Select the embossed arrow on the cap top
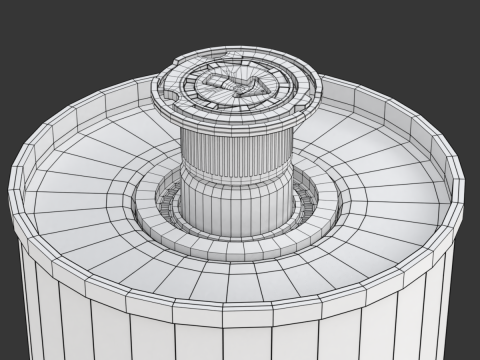The image size is (480, 360). click(x=236, y=86)
